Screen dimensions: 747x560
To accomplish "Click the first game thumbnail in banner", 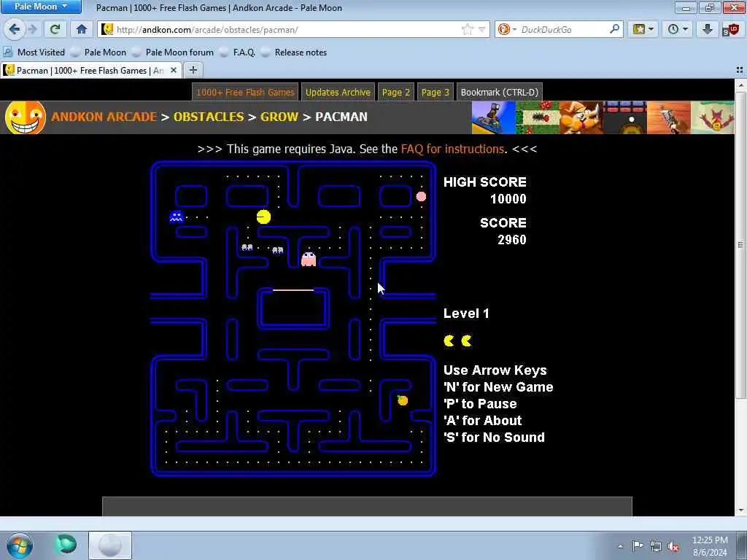I will [x=494, y=117].
